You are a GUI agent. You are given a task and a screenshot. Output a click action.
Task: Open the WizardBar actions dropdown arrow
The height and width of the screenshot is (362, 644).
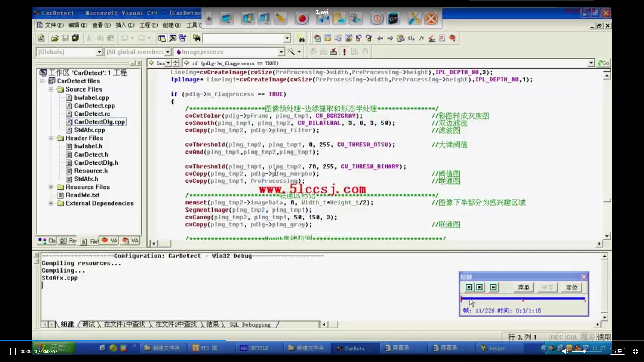coord(299,52)
